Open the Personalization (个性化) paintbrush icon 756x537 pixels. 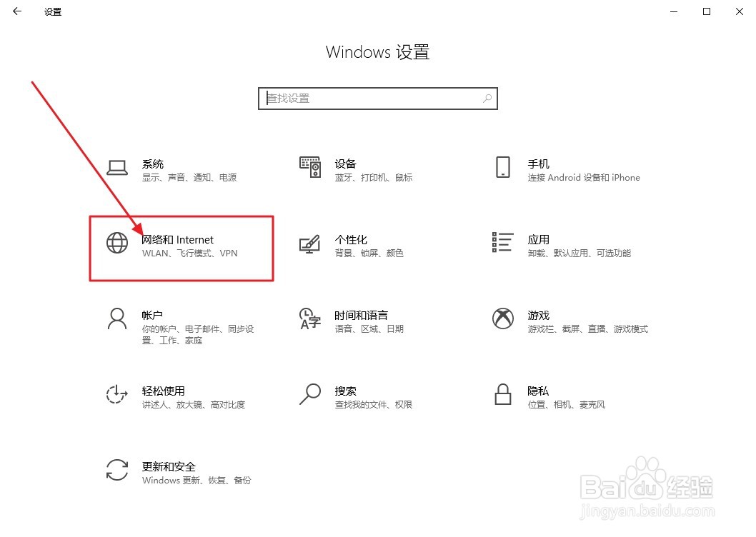click(x=309, y=244)
